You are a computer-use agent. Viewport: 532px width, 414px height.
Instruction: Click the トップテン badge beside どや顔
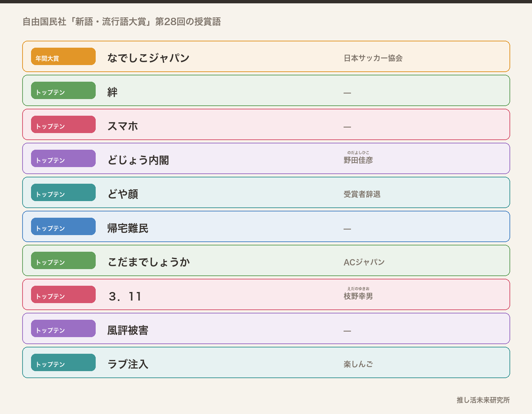click(x=63, y=192)
